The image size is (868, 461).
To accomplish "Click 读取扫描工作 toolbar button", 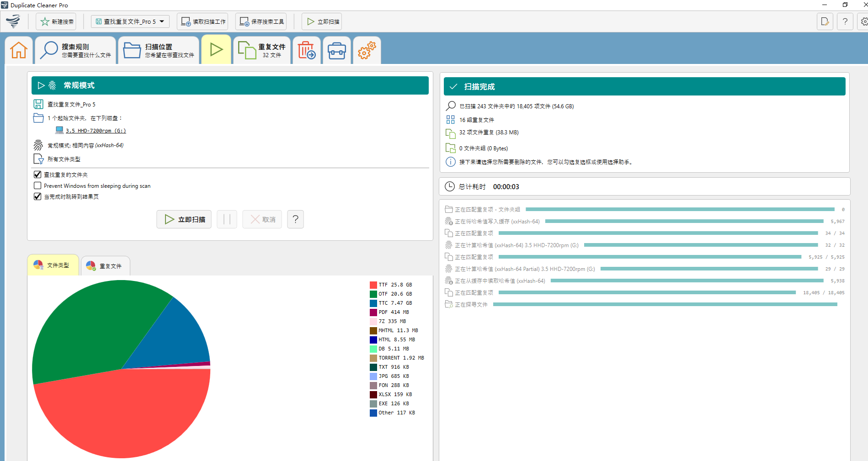I will (202, 21).
